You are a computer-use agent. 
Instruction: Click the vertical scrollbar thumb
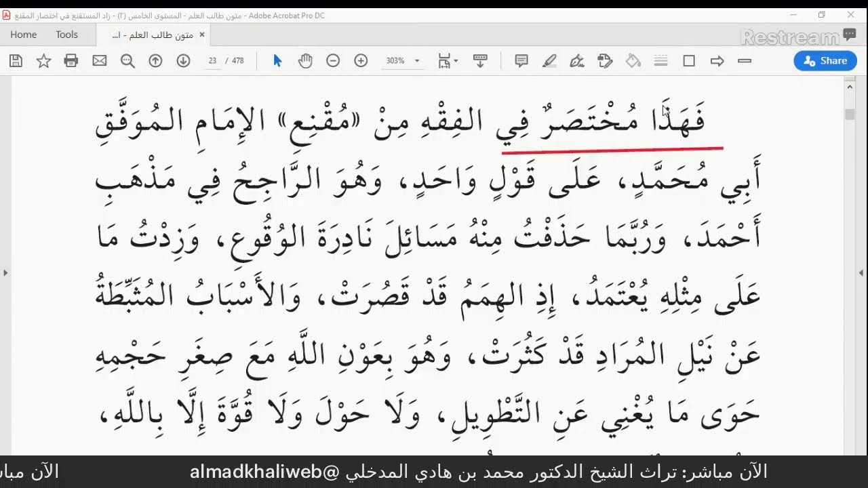pyautogui.click(x=850, y=115)
